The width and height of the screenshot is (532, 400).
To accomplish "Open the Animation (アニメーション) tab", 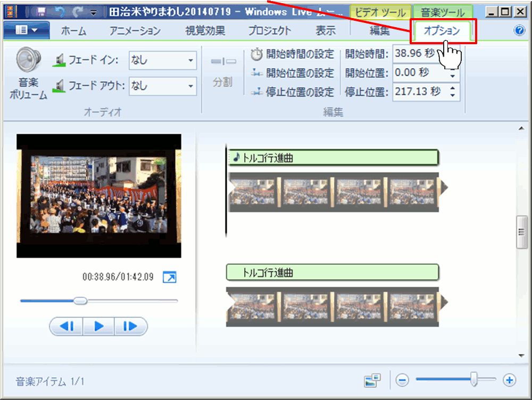I will (135, 31).
